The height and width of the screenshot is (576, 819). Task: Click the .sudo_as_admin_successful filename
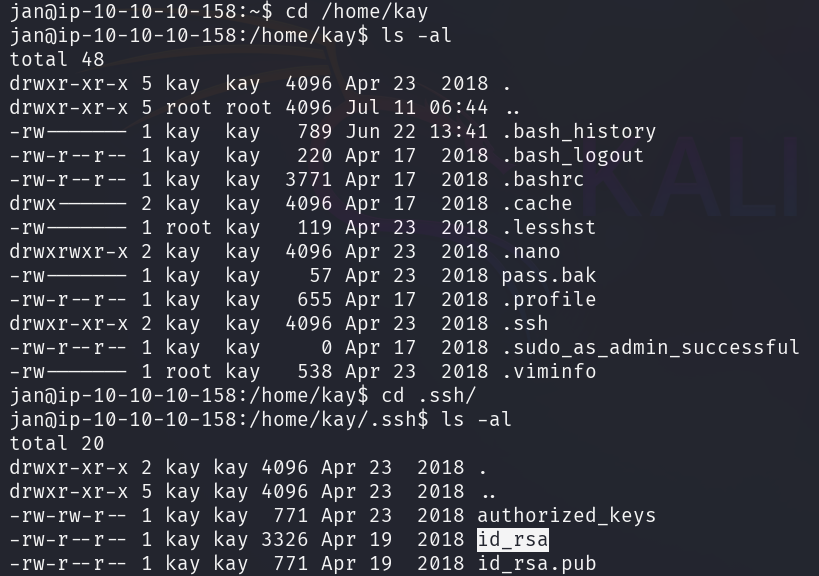tap(650, 347)
